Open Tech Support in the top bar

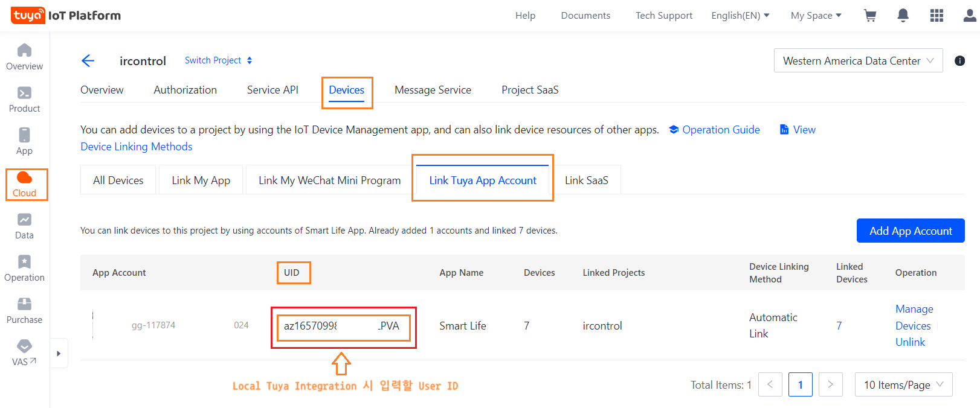pyautogui.click(x=664, y=16)
